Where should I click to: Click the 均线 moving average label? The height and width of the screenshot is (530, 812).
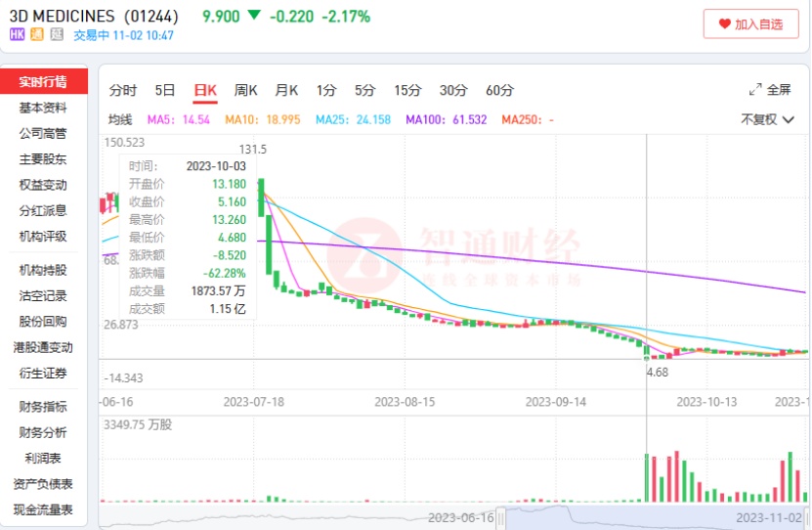120,119
